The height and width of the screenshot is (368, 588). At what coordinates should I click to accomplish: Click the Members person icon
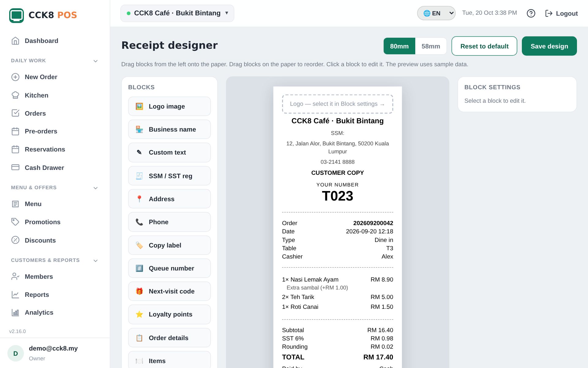tap(15, 277)
